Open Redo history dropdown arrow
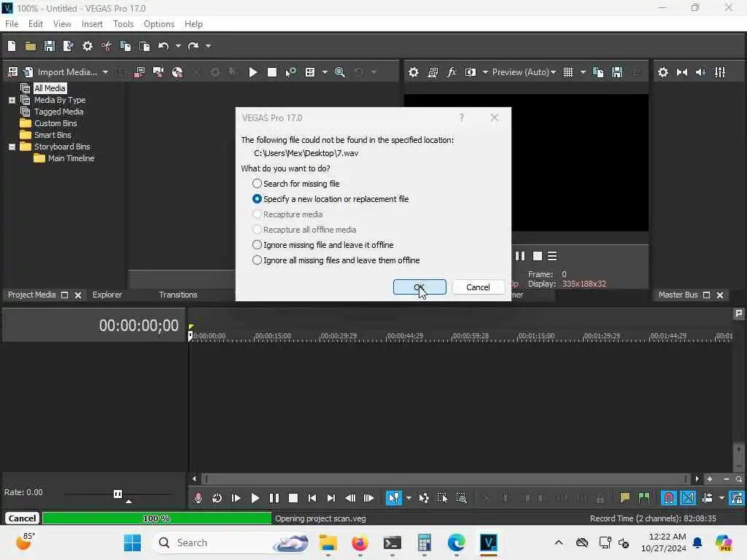Image resolution: width=747 pixels, height=560 pixels. point(208,46)
